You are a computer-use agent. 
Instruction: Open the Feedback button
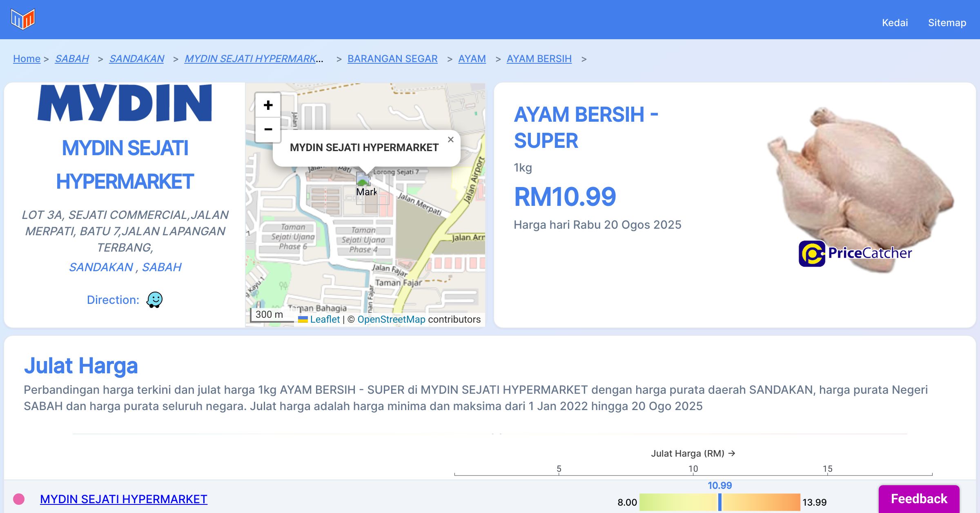[919, 499]
